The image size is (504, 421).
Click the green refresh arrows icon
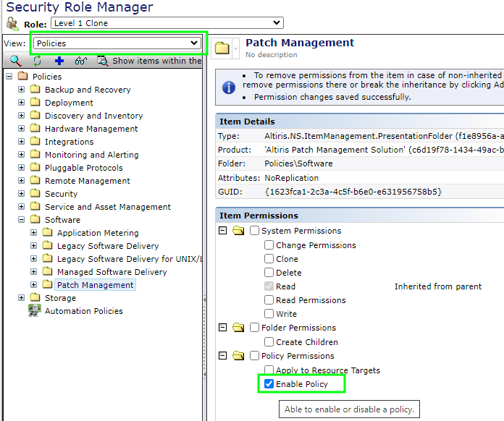(37, 60)
